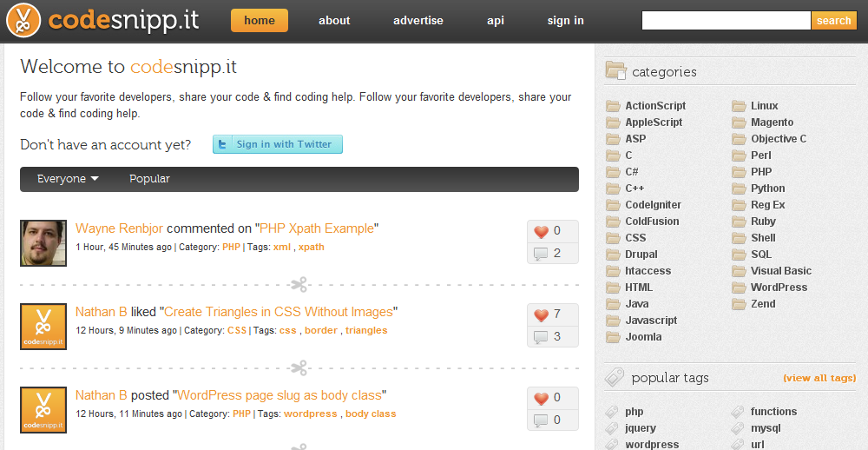This screenshot has width=868, height=450.
Task: Click the WordPress folder icon
Action: pos(739,288)
